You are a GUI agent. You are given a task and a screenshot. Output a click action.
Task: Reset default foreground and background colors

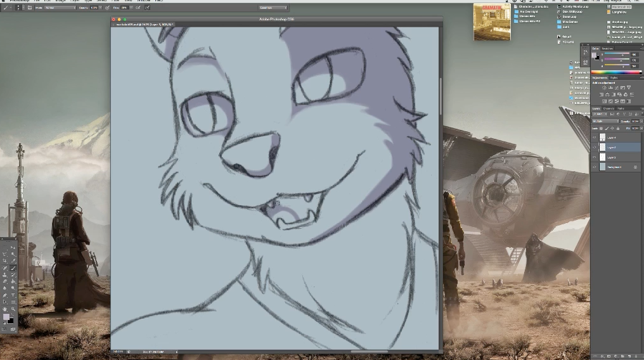tap(4, 323)
